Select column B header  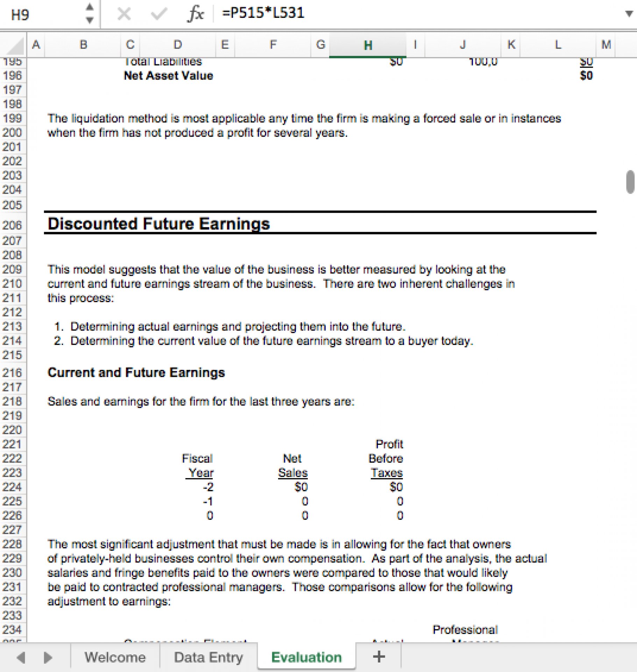click(83, 45)
